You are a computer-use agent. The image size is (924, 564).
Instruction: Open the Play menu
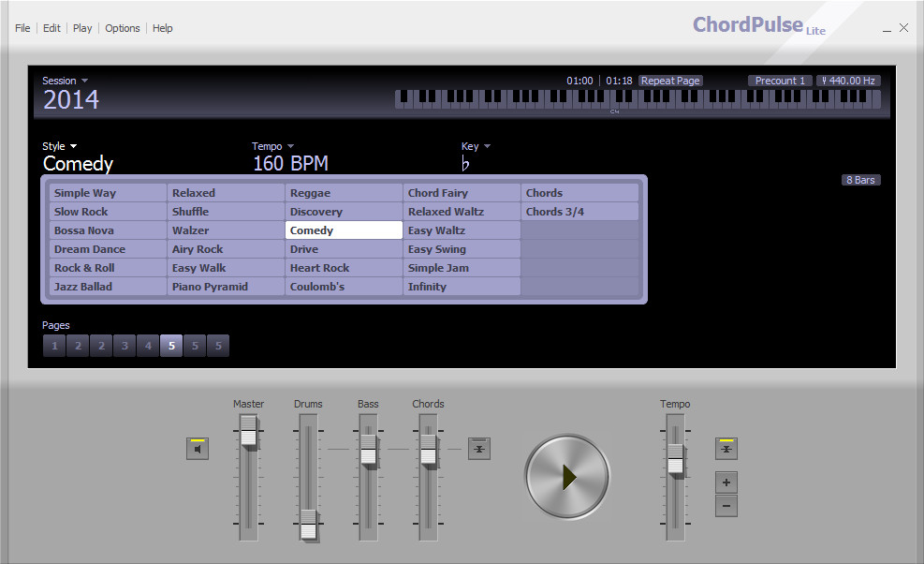pyautogui.click(x=82, y=28)
